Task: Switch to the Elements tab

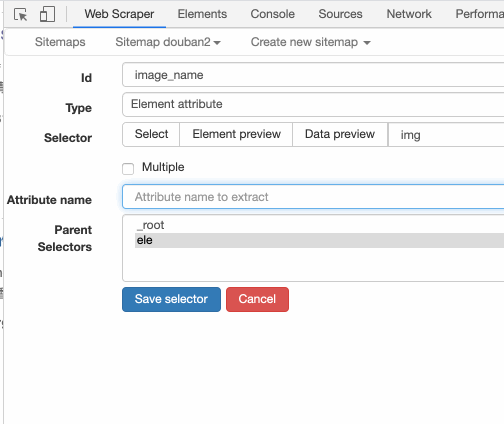Action: 202,14
